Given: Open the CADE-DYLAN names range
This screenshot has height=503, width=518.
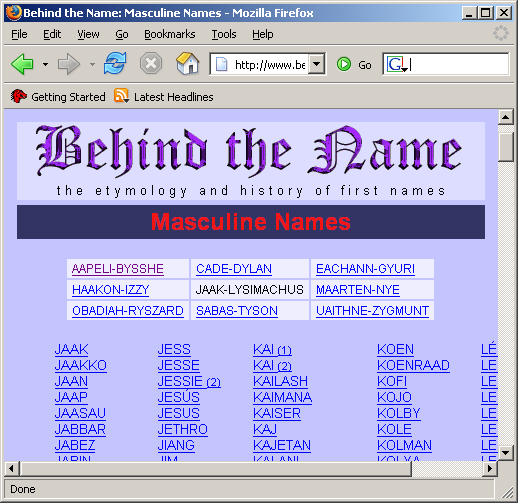Looking at the screenshot, I should (234, 269).
